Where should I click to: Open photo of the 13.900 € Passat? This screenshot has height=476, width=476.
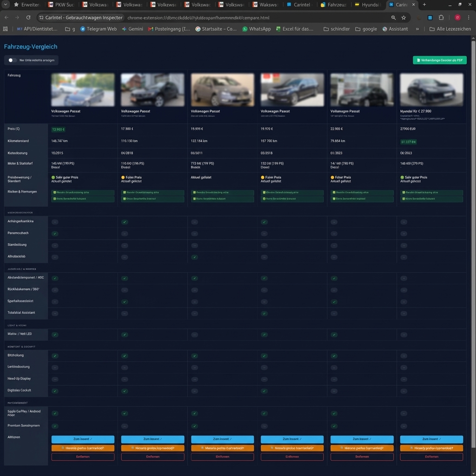coord(83,90)
